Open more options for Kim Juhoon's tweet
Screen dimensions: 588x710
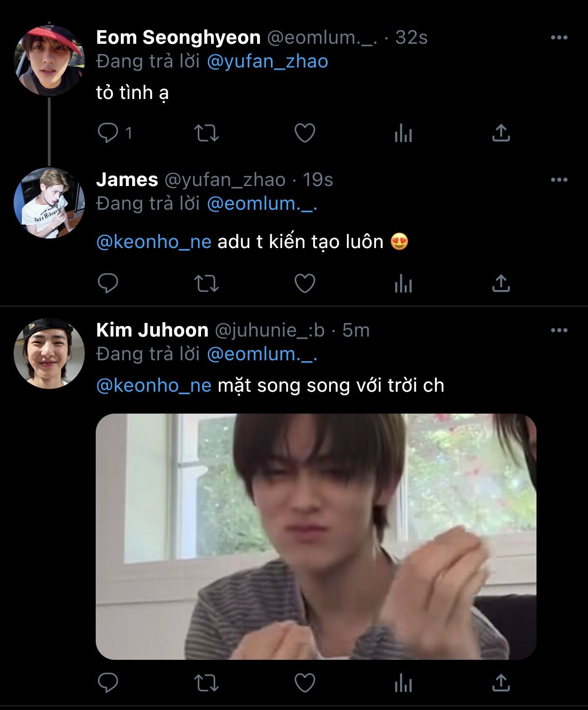pos(559,330)
